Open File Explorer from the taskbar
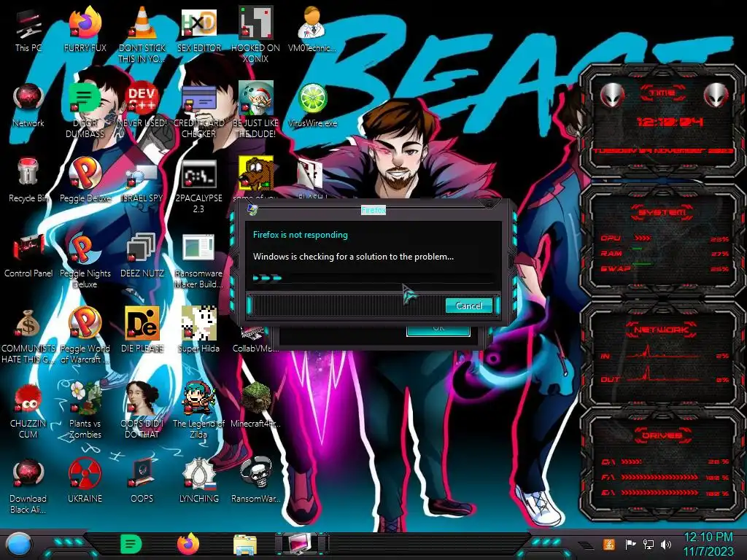747x560 pixels. pyautogui.click(x=245, y=545)
